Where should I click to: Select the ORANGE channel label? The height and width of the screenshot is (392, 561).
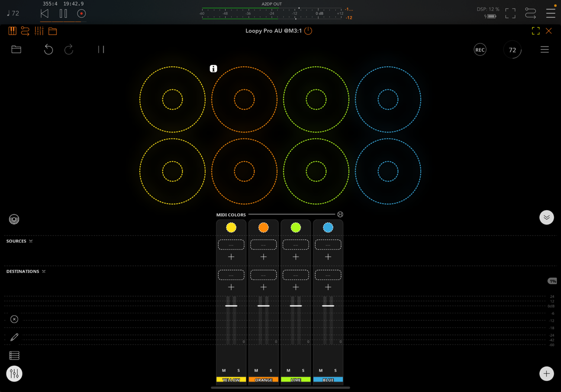(x=263, y=380)
